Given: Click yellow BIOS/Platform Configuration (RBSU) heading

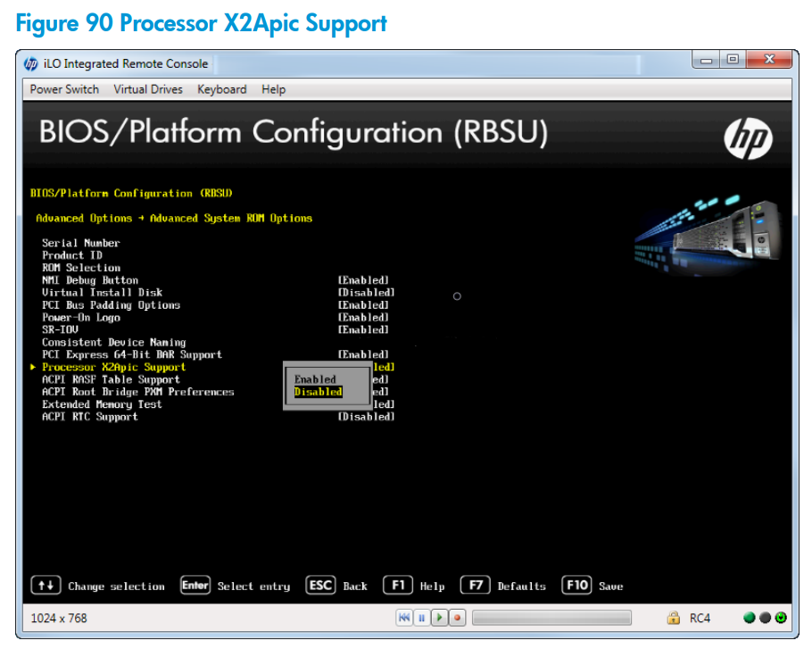Looking at the screenshot, I should coord(131,193).
